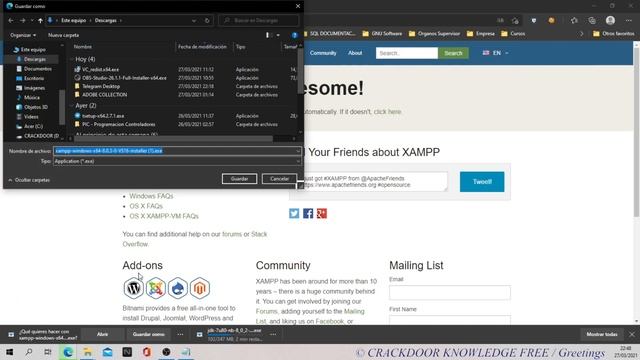Image resolution: width=640 pixels, height=360 pixels.
Task: Collapse folders with Ocultar carpetas
Action: click(x=29, y=180)
